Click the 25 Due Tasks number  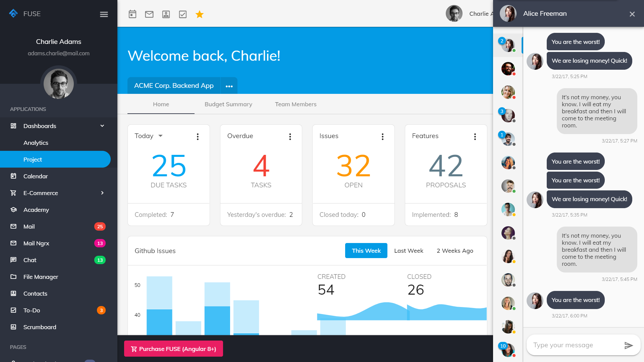coord(169,166)
